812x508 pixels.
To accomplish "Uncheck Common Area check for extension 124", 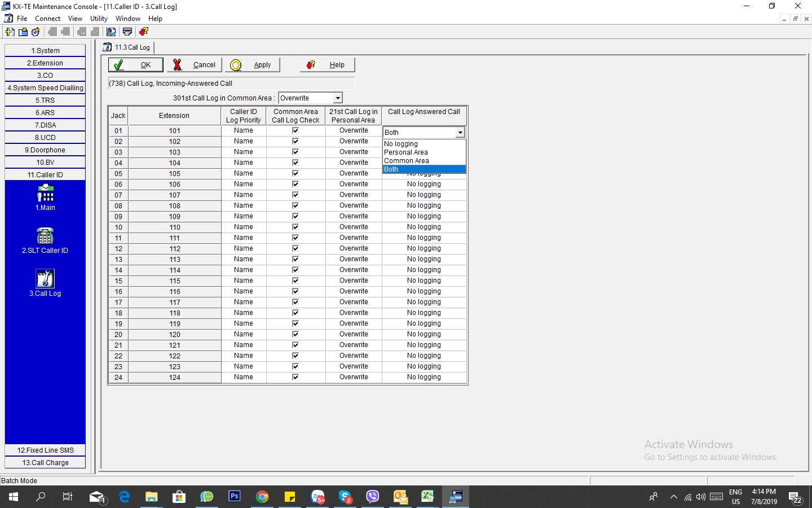I will (x=295, y=377).
